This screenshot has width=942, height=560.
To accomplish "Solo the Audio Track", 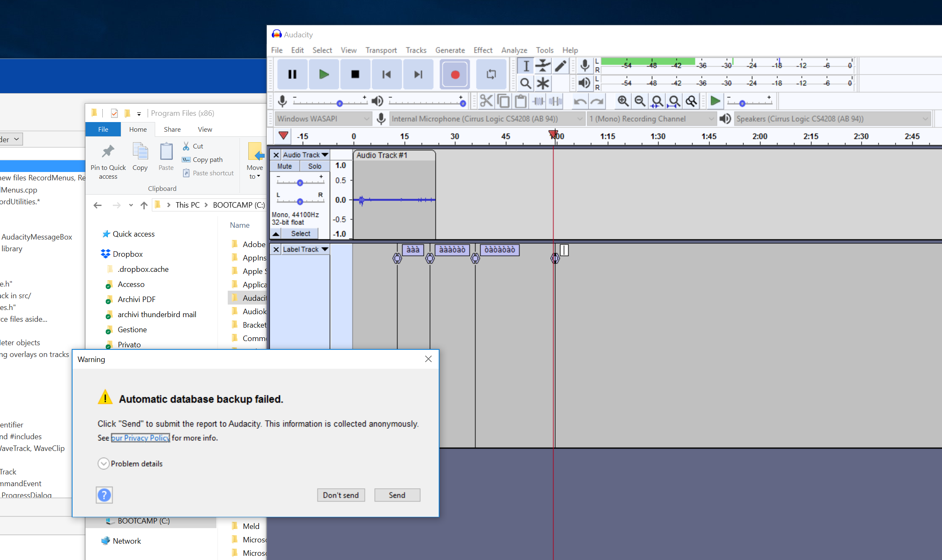I will [315, 166].
